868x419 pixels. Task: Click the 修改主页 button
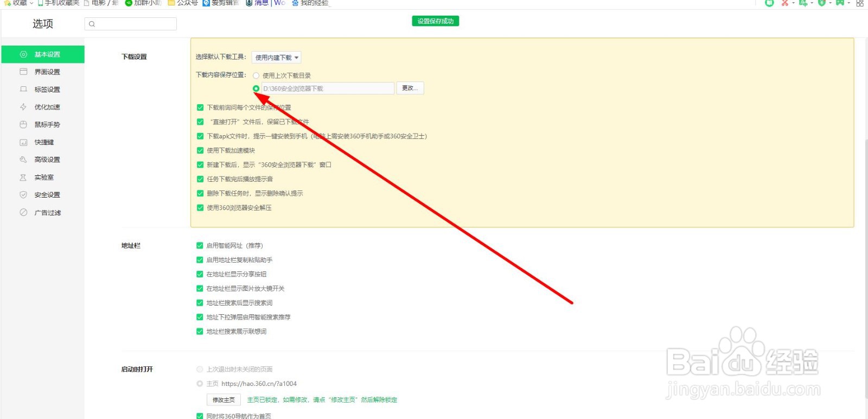pos(224,400)
